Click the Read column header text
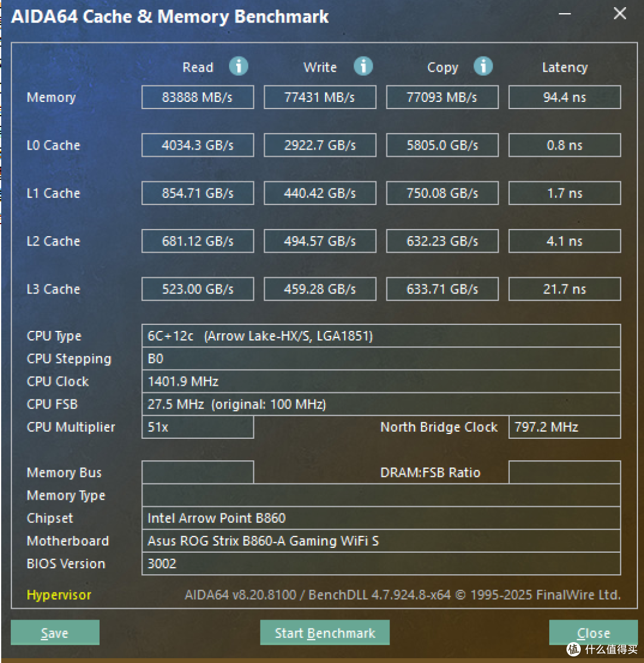The image size is (644, 663). 197,67
